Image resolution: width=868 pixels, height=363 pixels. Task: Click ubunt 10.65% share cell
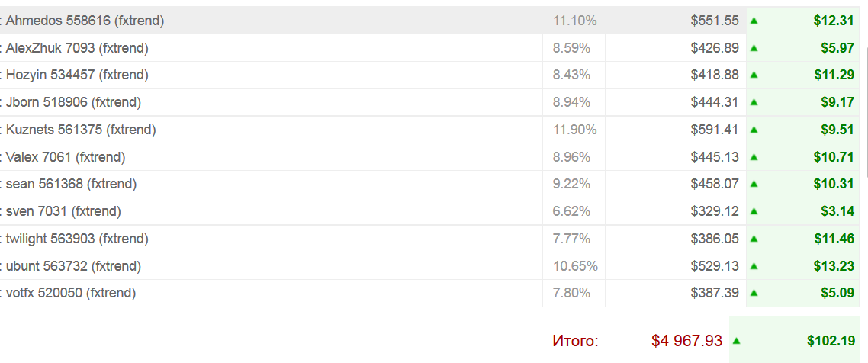click(x=575, y=266)
